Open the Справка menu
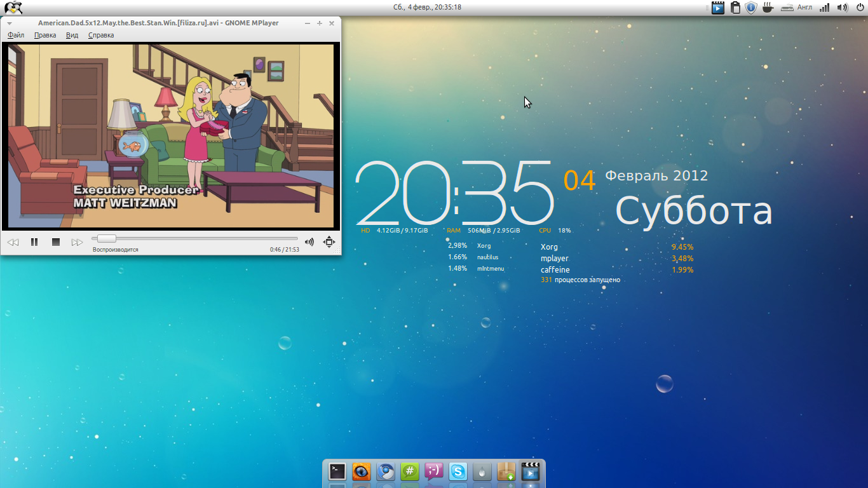Image resolution: width=868 pixels, height=488 pixels. [x=101, y=35]
